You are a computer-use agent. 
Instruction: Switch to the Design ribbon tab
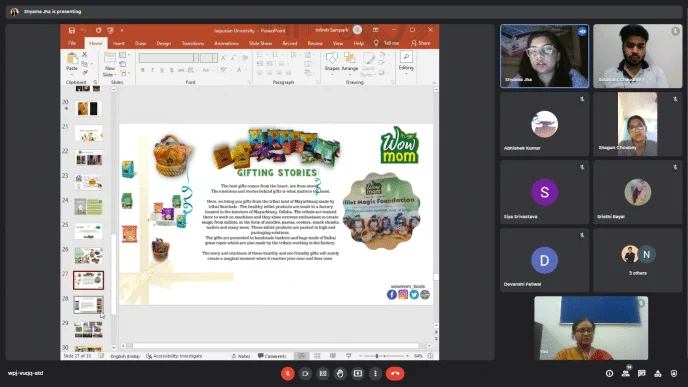click(164, 43)
